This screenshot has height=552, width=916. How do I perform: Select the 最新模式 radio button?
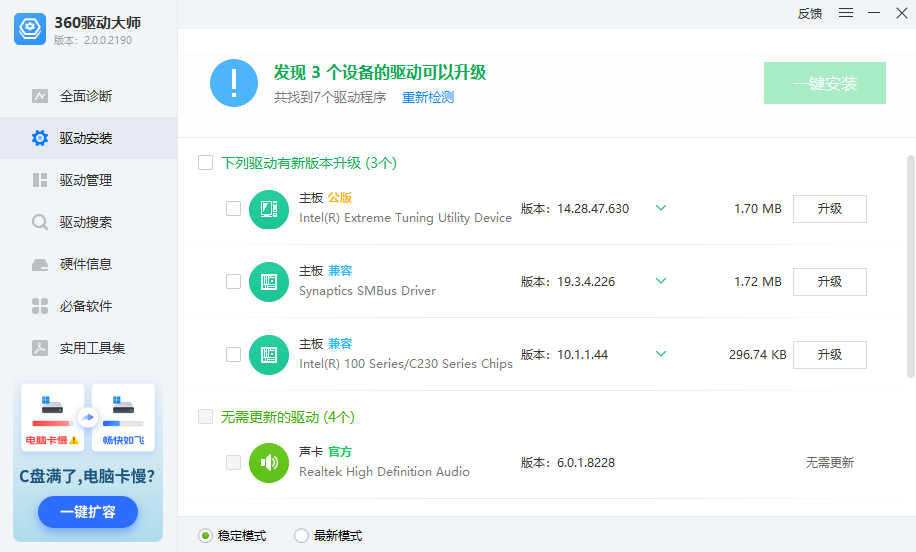301,536
